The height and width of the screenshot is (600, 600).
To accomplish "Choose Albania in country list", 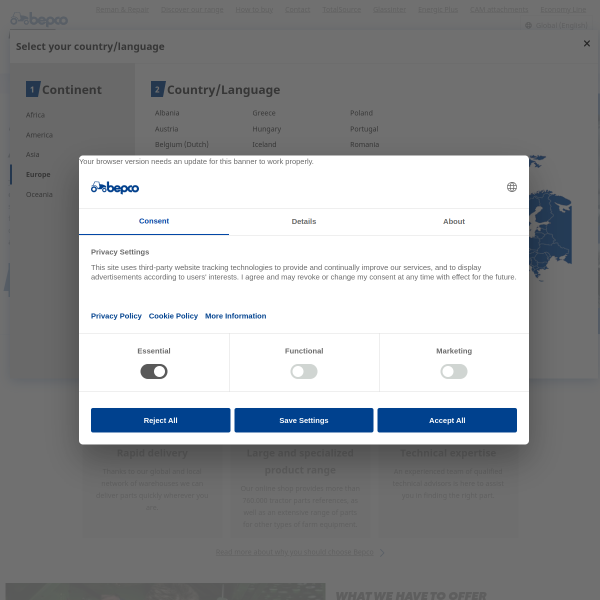I will 167,113.
